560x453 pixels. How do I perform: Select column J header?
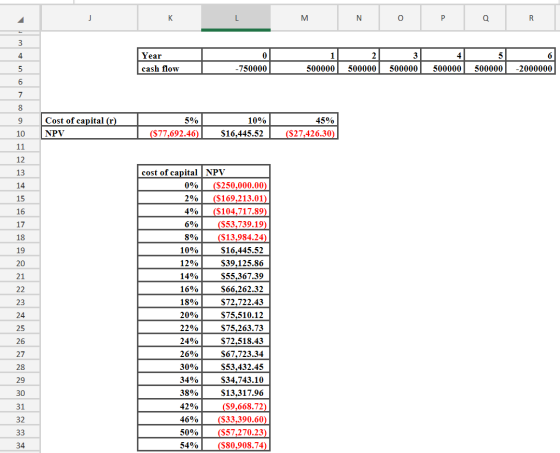pyautogui.click(x=90, y=18)
